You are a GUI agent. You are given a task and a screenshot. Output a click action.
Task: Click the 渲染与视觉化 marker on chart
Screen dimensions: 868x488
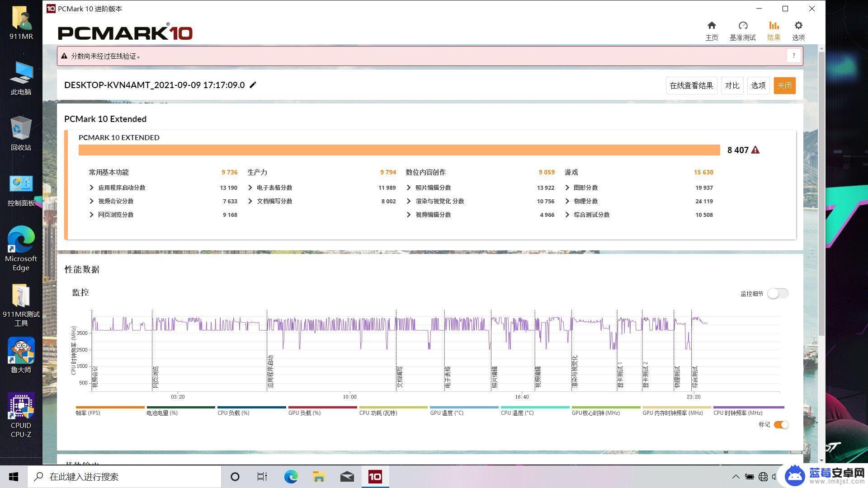coord(575,372)
